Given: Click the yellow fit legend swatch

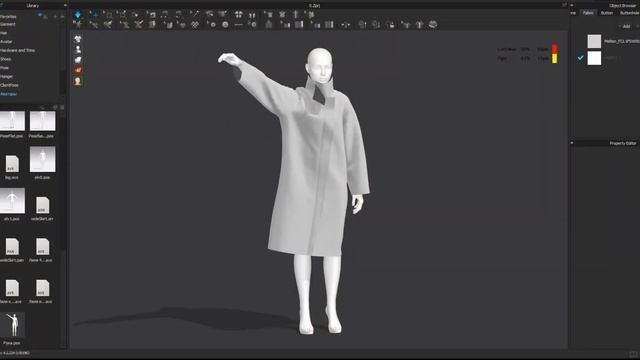Looking at the screenshot, I should point(554,58).
